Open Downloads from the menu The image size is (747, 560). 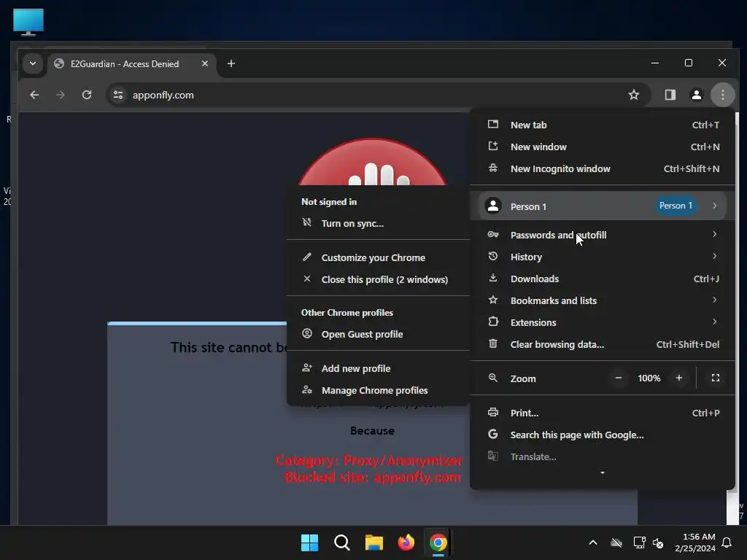[x=602, y=279]
